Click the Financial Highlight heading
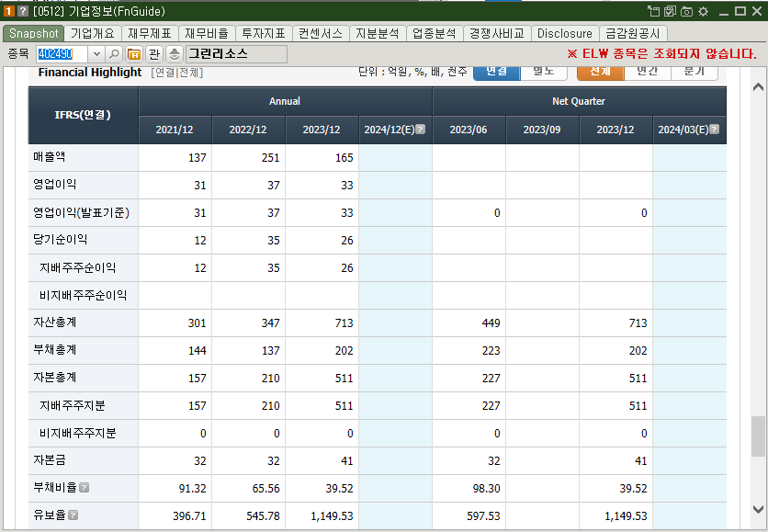The height and width of the screenshot is (532, 768). coord(90,73)
